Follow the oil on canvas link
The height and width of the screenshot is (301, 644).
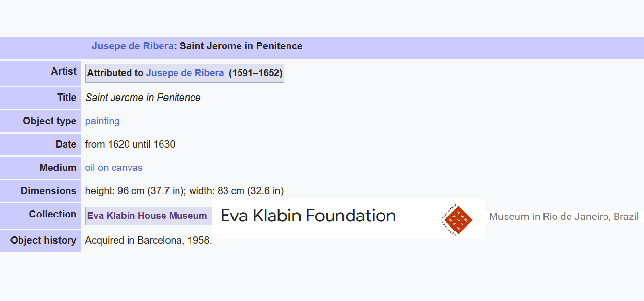(114, 168)
